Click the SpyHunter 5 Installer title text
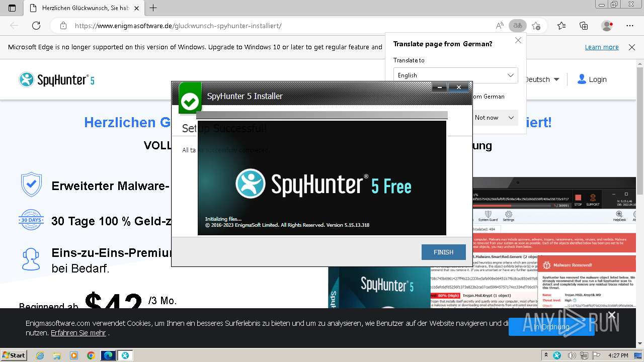The width and height of the screenshot is (644, 362). click(245, 96)
